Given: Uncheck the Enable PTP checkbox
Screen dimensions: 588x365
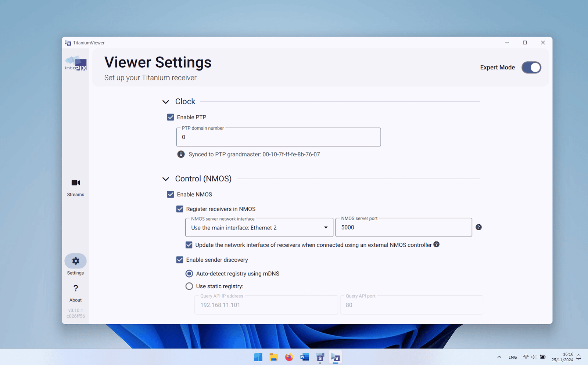Looking at the screenshot, I should [171, 117].
